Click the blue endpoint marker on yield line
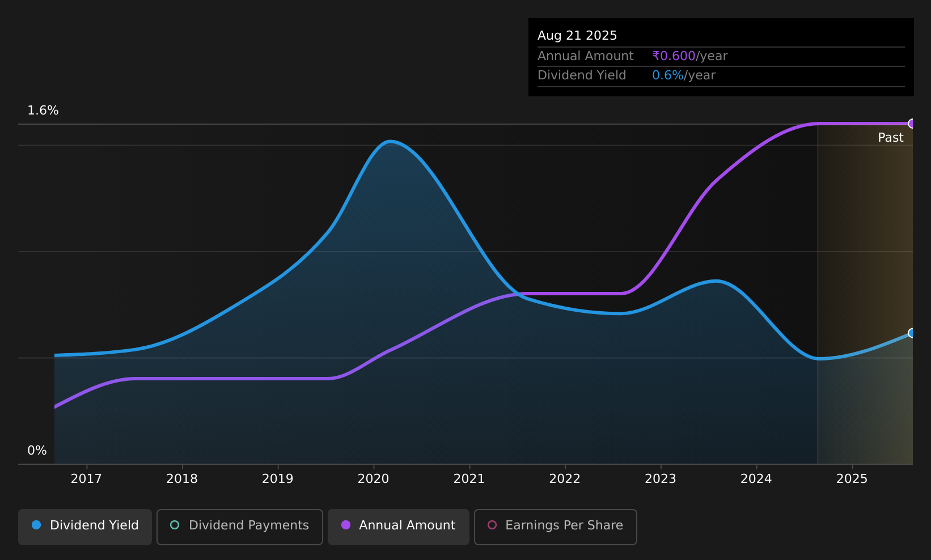Screen dimensions: 931x560 click(x=912, y=333)
